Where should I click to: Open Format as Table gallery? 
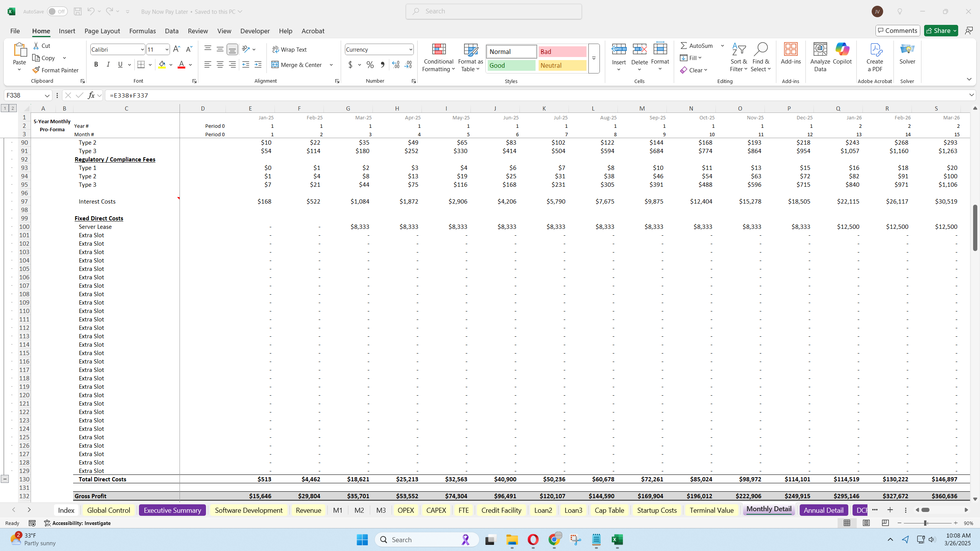tap(469, 57)
